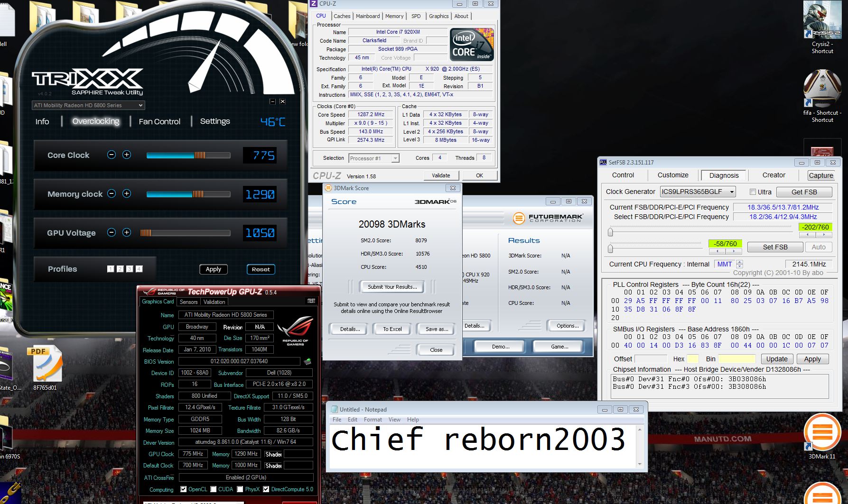Select TRIXX profile slot 1
The height and width of the screenshot is (504, 848).
(x=111, y=269)
